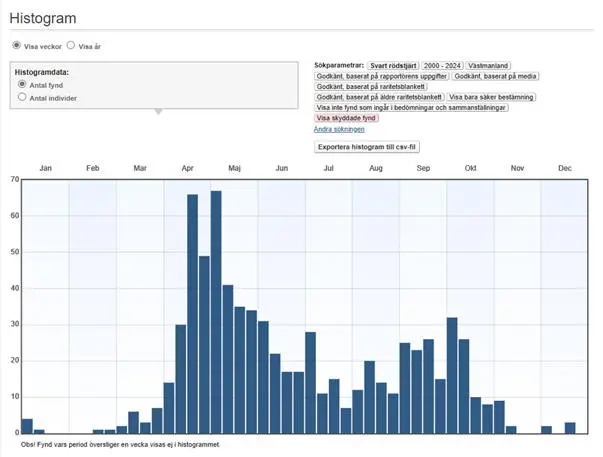The height and width of the screenshot is (457, 603).
Task: Click the red Visa skyddade fynd tag
Action: (x=346, y=118)
